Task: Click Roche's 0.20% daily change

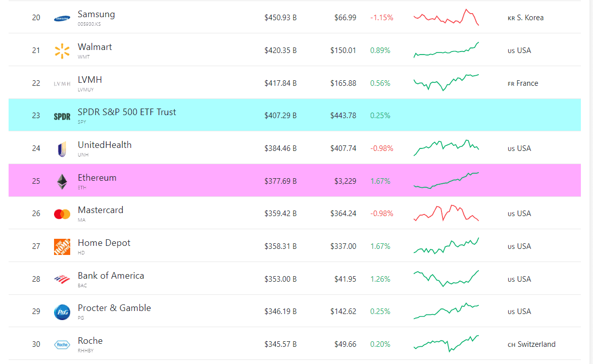Action: 380,344
